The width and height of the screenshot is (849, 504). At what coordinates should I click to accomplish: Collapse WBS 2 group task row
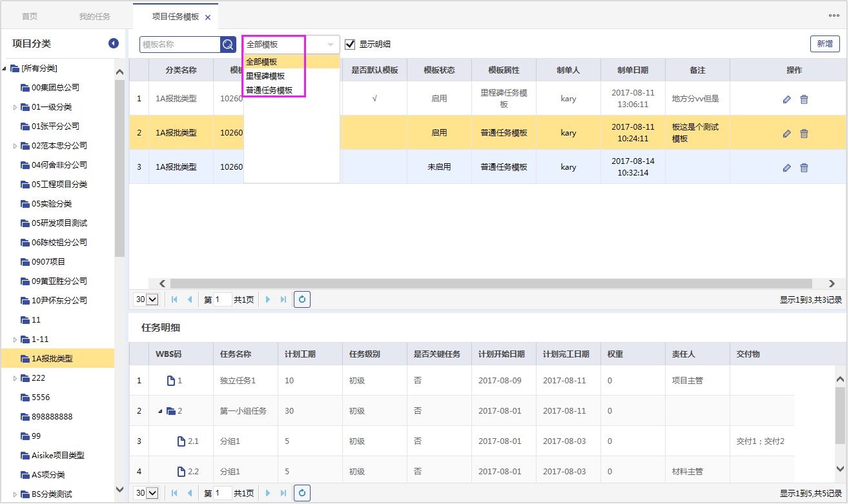[161, 411]
